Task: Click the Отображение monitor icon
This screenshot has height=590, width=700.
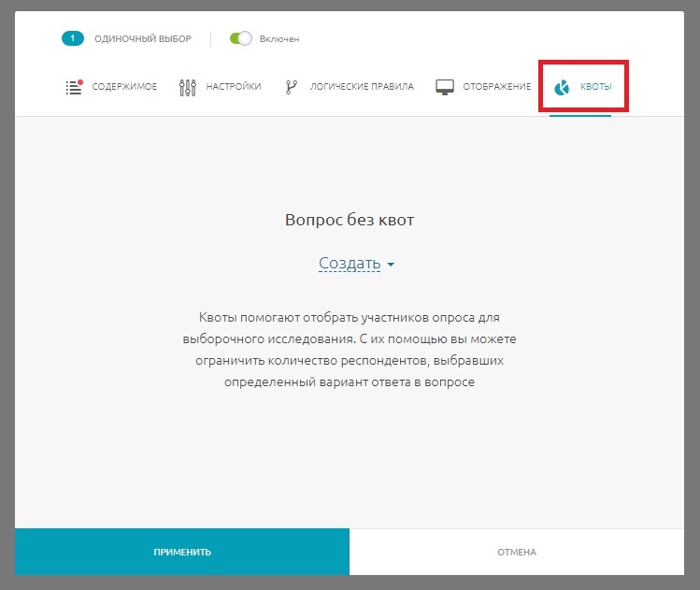Action: [x=445, y=87]
